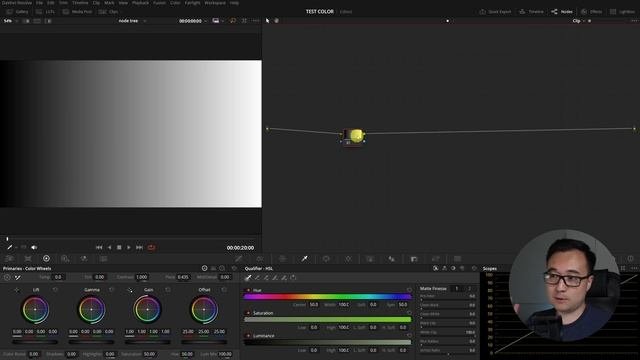Play in reverse
Viewport: 640px width, 360px height.
(109, 247)
